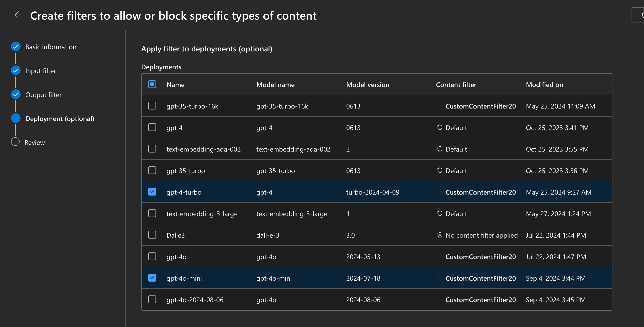Check the text-embedding-3-large deployment checkbox
This screenshot has height=327, width=644.
152,213
